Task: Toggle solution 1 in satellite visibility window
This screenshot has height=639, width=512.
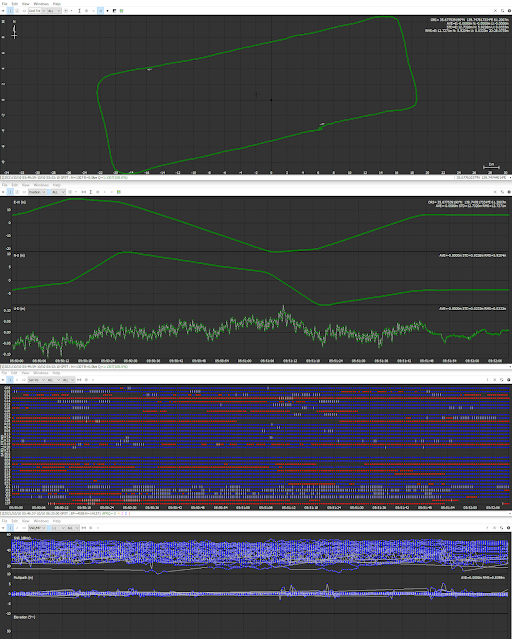Action: (x=10, y=380)
